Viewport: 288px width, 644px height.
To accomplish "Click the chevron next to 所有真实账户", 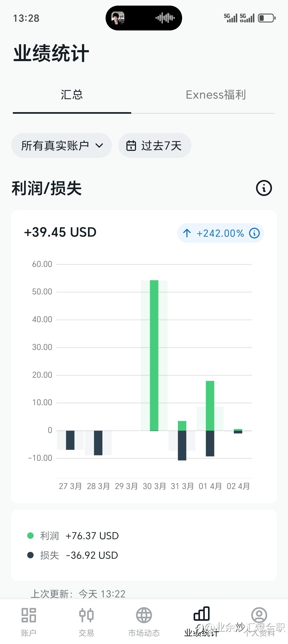I will pos(99,146).
